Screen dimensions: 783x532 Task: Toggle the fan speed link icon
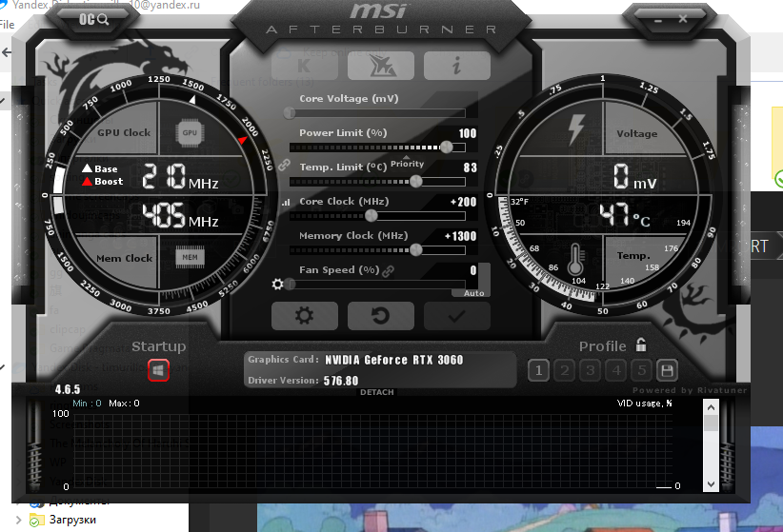pos(388,270)
